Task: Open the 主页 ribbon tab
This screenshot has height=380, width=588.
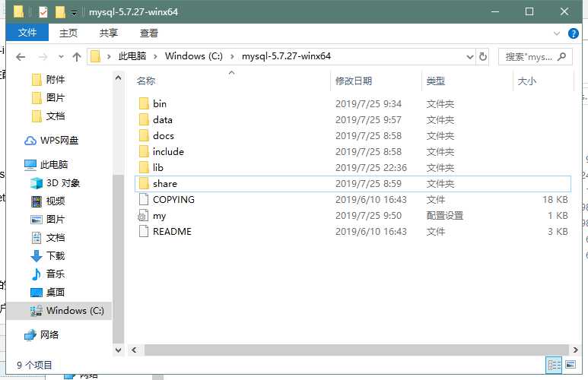Action: [68, 33]
